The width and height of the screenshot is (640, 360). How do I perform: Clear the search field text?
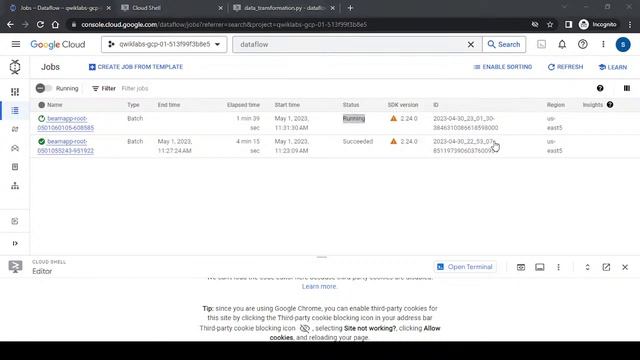[471, 44]
